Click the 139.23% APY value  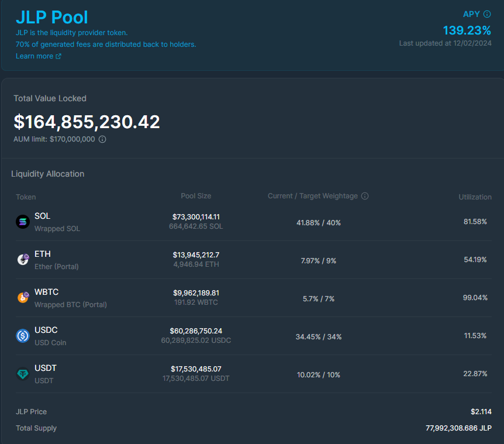[467, 30]
